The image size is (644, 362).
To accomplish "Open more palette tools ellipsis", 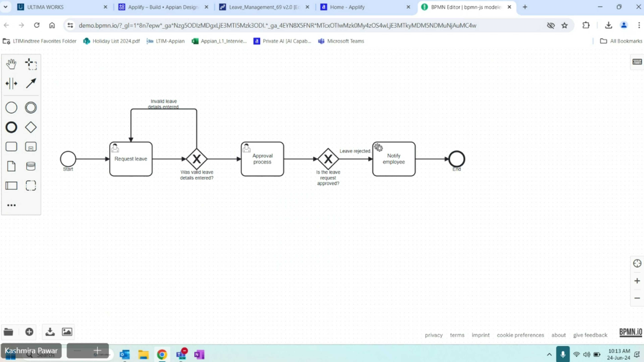I will click(x=11, y=205).
